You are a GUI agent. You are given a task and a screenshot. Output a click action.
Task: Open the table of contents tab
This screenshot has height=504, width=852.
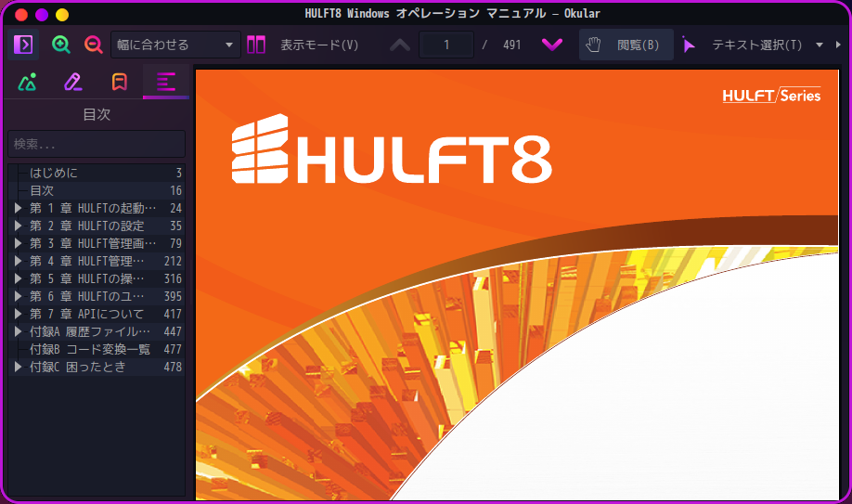click(166, 82)
